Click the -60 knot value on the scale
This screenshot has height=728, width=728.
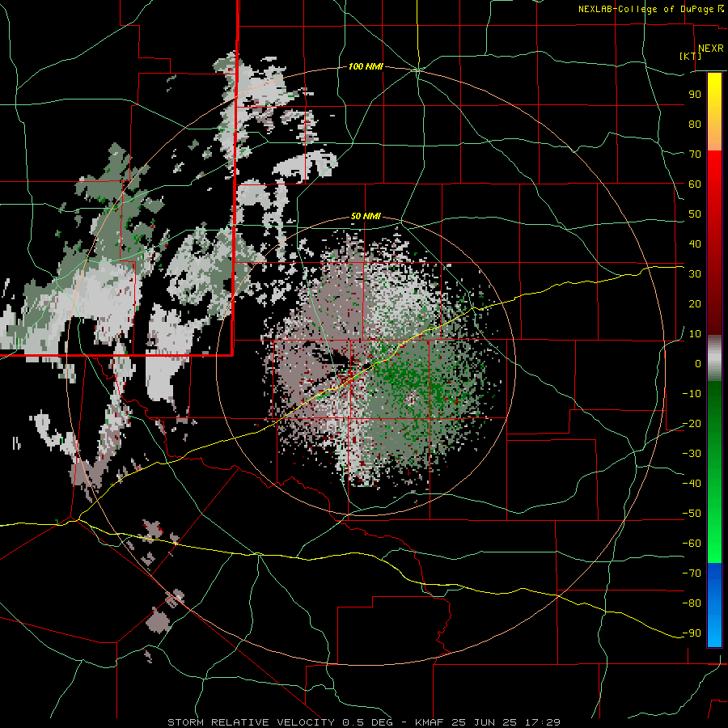click(x=692, y=544)
